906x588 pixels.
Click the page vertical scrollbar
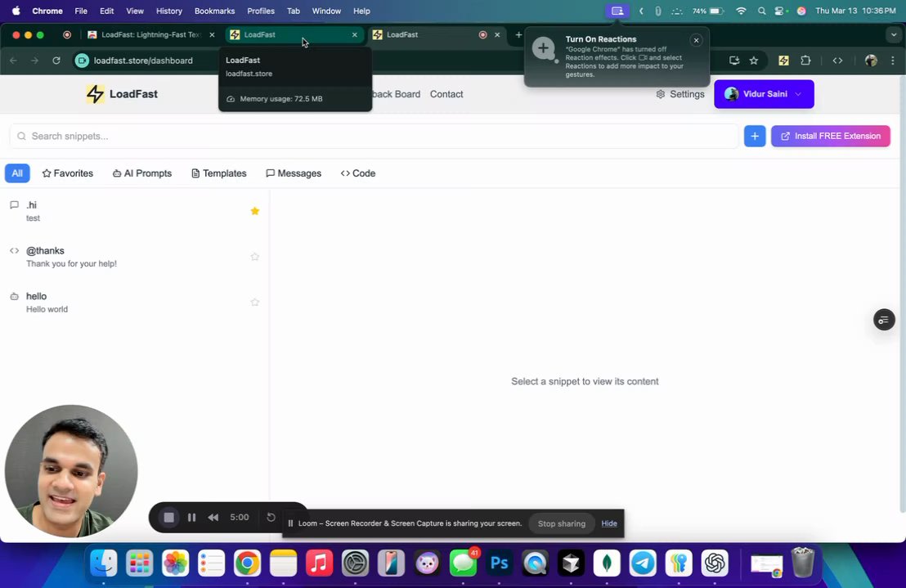[x=902, y=294]
